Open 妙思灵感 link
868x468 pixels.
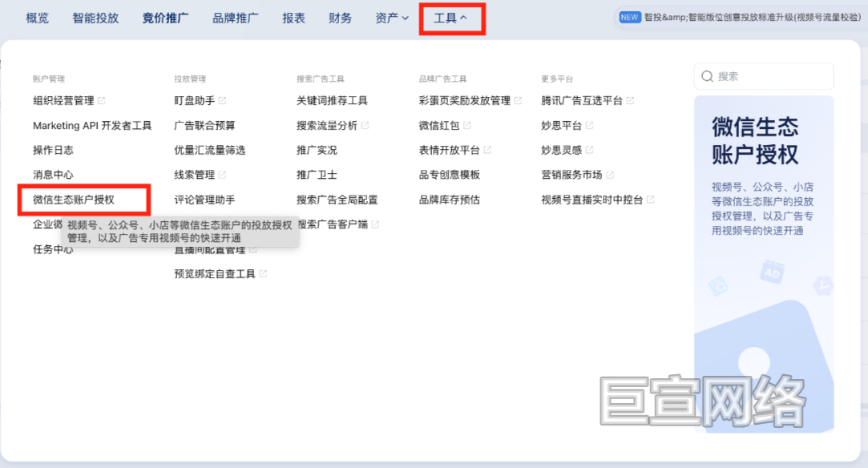point(561,150)
